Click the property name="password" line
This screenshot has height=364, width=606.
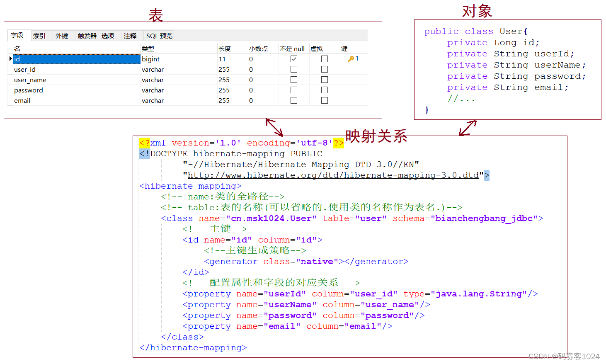pos(304,315)
